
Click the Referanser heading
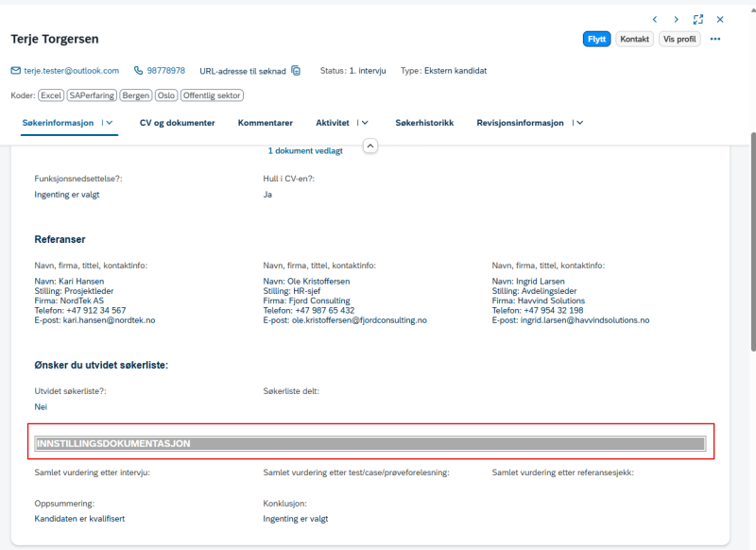60,240
